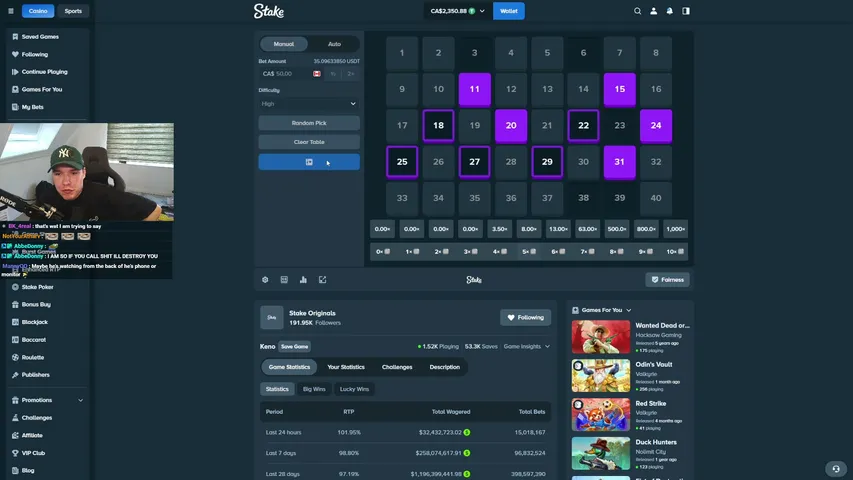This screenshot has width=853, height=480.
Task: Halve the bet with ½ button
Action: 333,73
